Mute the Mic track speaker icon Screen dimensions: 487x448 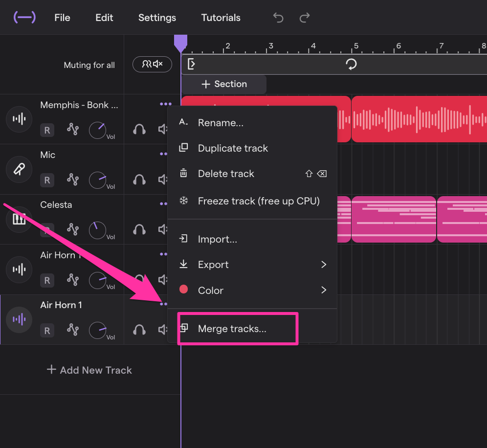[x=163, y=179]
